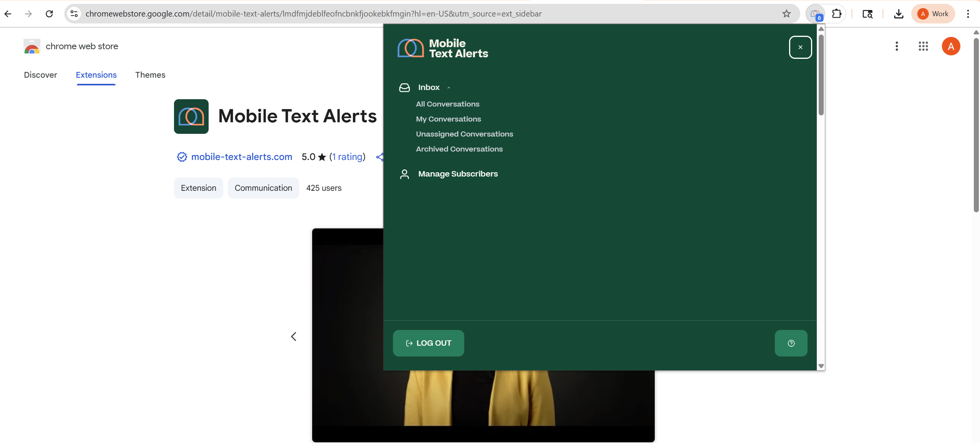Image resolution: width=980 pixels, height=443 pixels.
Task: Open the mobile-text-alerts.com link
Action: point(242,157)
